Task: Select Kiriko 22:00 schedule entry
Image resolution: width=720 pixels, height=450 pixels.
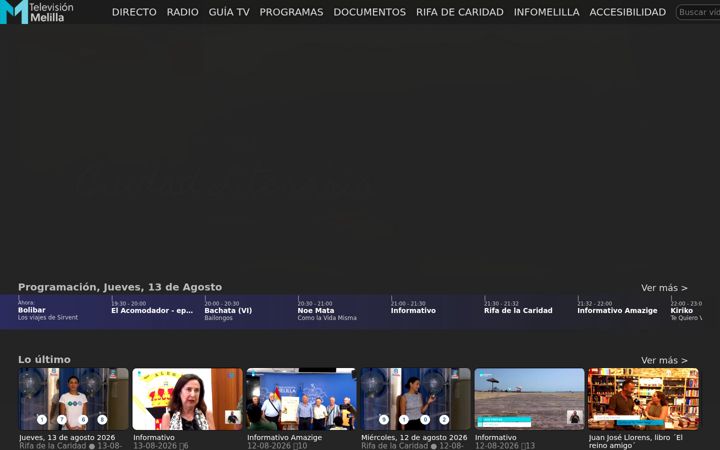Action: tap(686, 310)
